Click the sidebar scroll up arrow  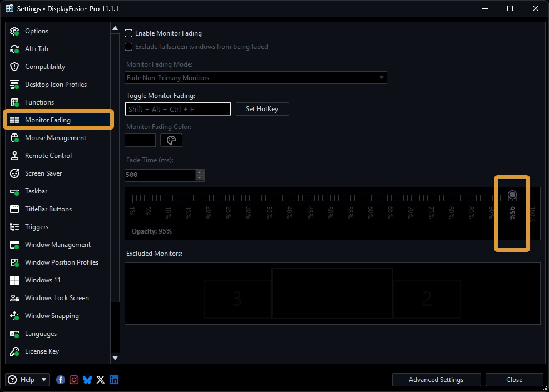click(115, 28)
